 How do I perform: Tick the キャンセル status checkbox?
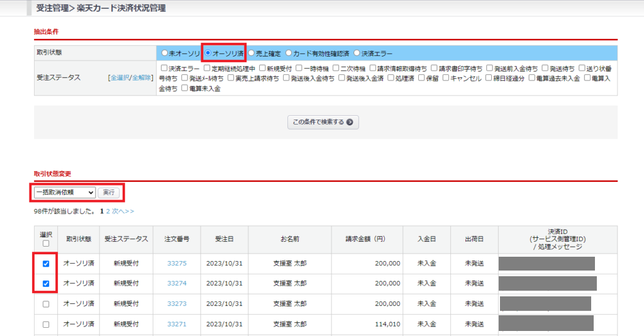click(x=445, y=78)
